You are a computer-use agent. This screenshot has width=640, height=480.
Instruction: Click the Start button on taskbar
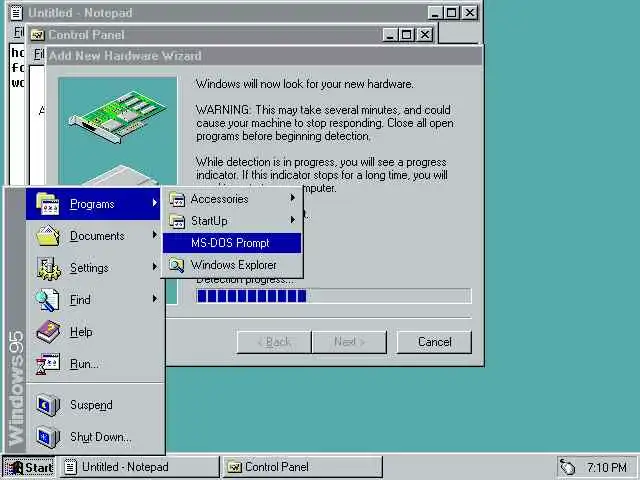tap(29, 467)
